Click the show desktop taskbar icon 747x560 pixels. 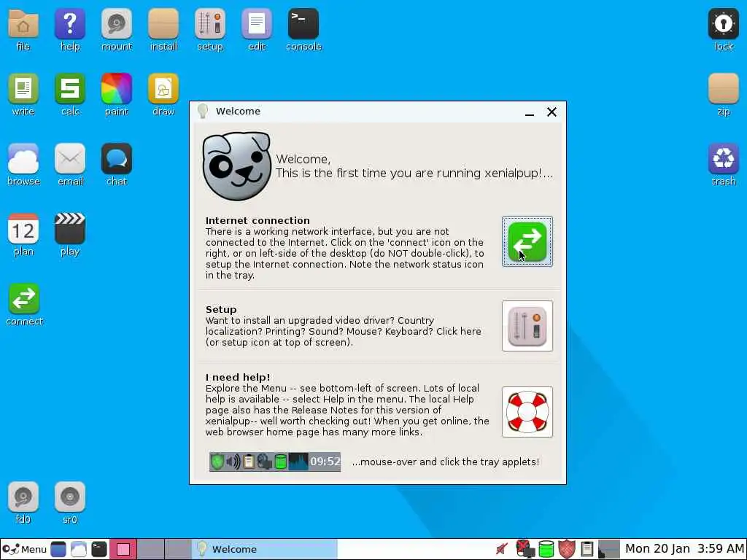coord(58,549)
